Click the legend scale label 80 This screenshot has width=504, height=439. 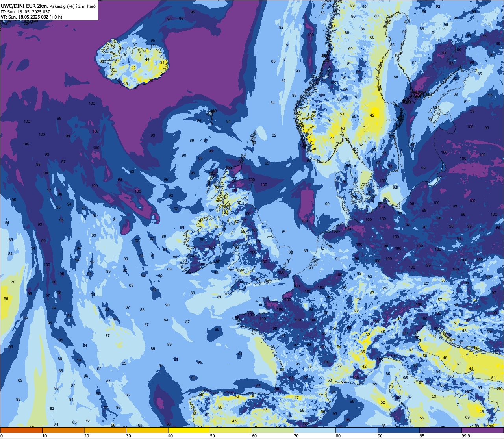click(338, 436)
